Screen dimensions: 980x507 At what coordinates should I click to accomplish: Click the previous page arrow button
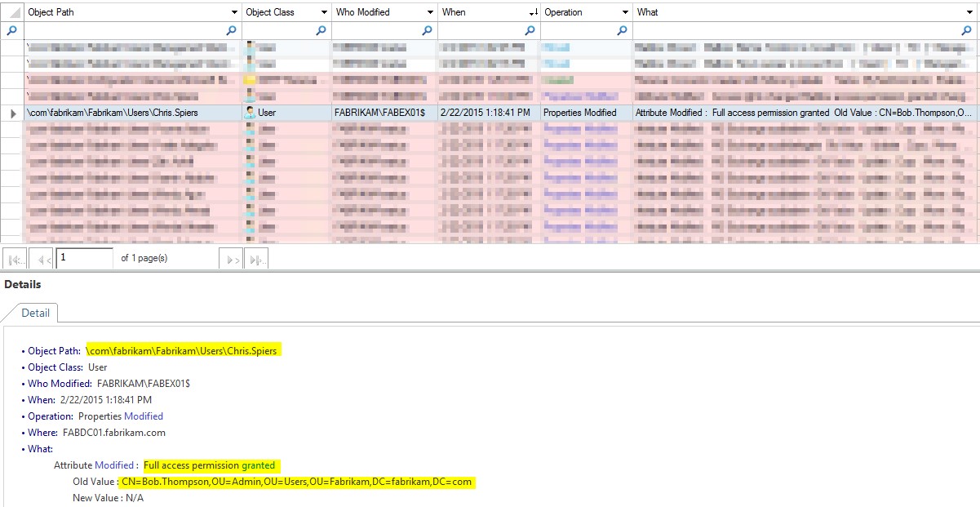[x=41, y=260]
